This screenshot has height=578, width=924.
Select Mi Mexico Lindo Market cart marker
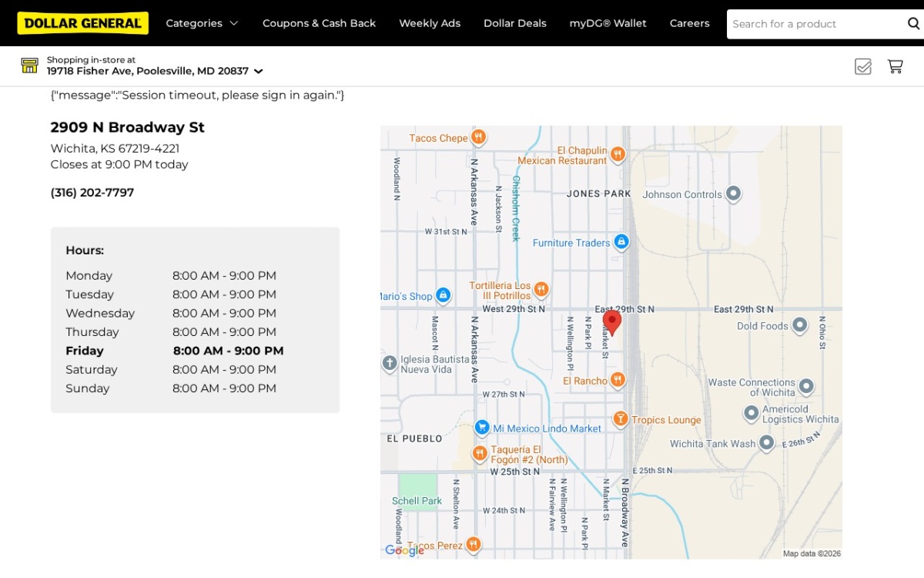(x=482, y=427)
